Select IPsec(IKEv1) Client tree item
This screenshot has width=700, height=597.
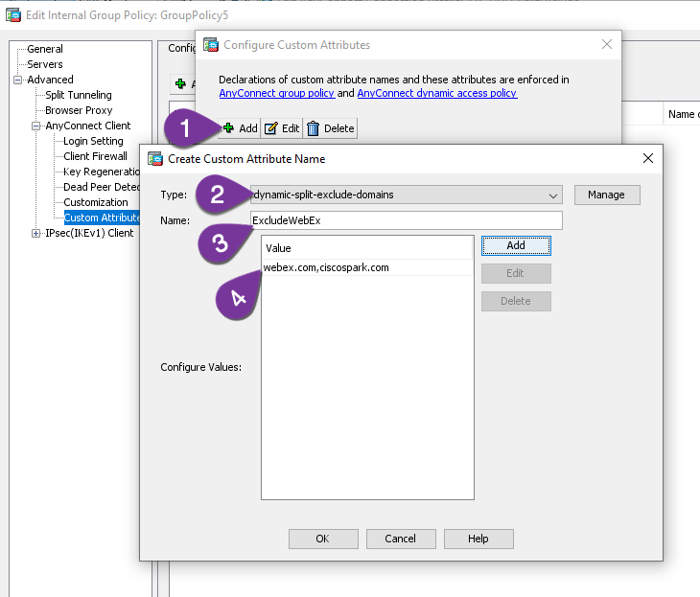[89, 233]
